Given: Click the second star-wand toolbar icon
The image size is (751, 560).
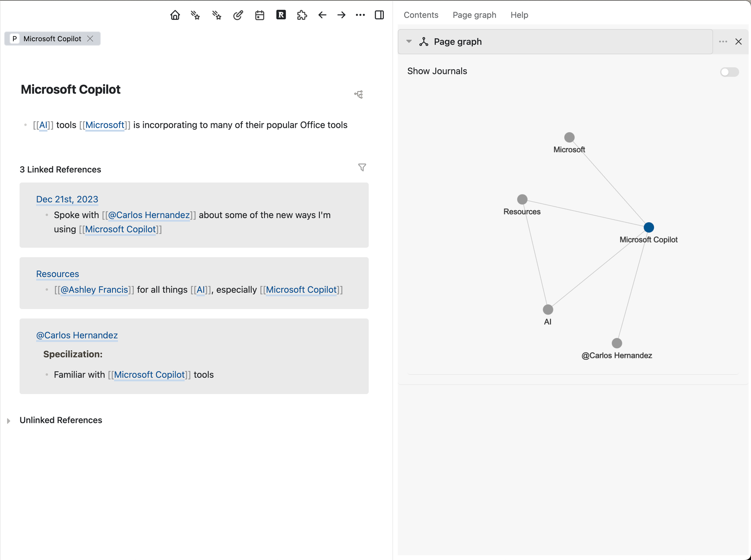Looking at the screenshot, I should (x=217, y=15).
